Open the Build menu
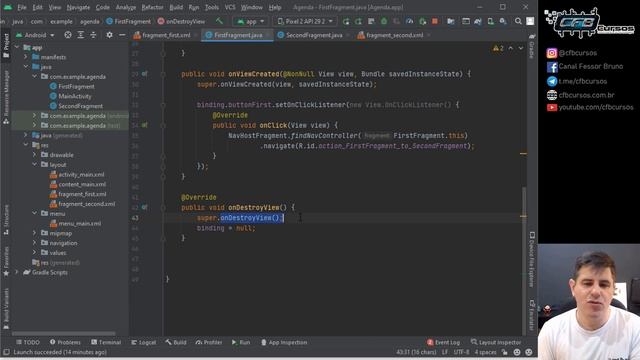Viewport: 640px width, 360px height. pos(176,7)
